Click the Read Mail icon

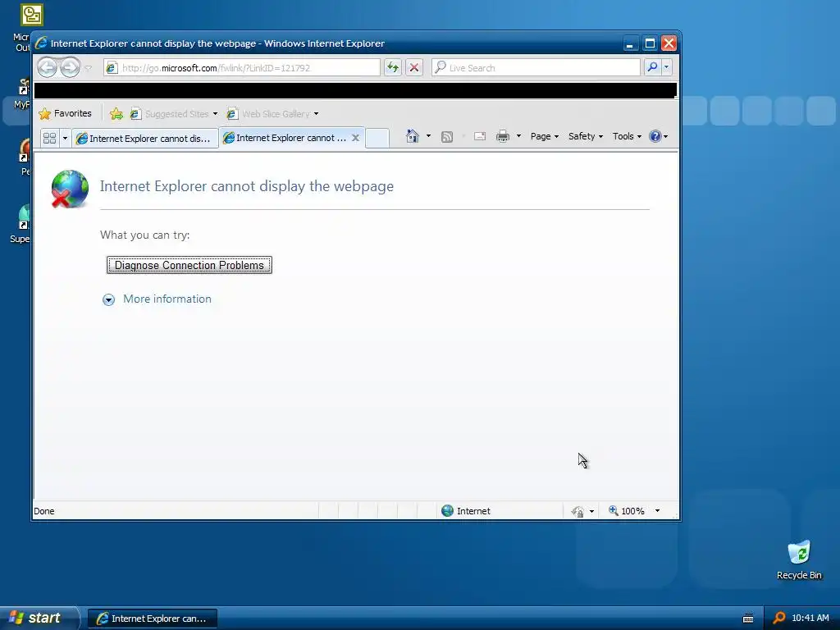(479, 137)
